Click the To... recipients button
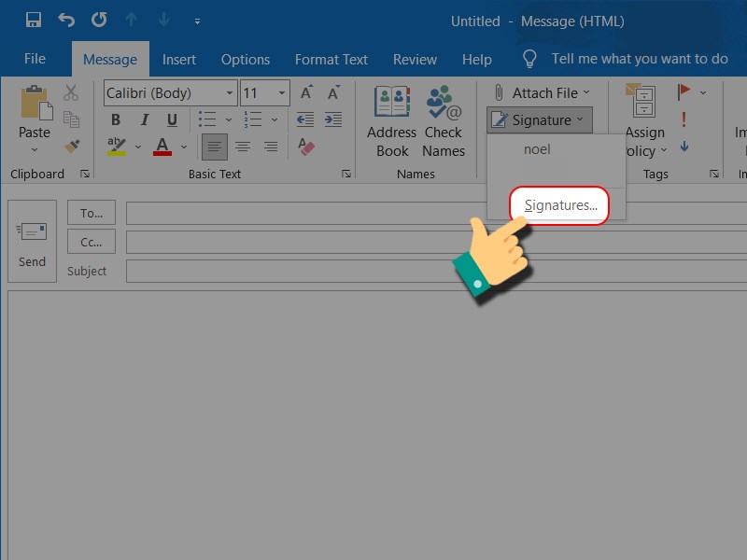 coord(92,213)
